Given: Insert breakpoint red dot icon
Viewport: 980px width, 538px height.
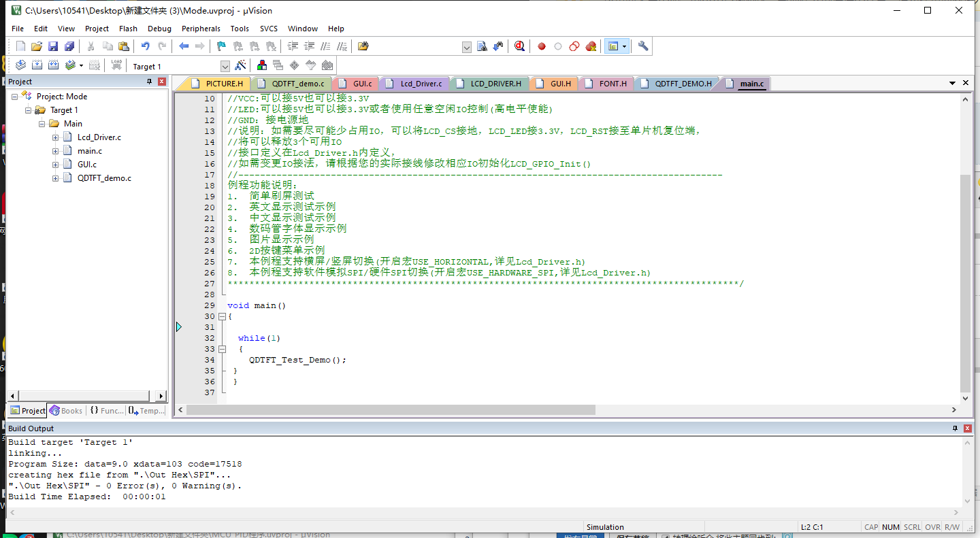Looking at the screenshot, I should [542, 46].
